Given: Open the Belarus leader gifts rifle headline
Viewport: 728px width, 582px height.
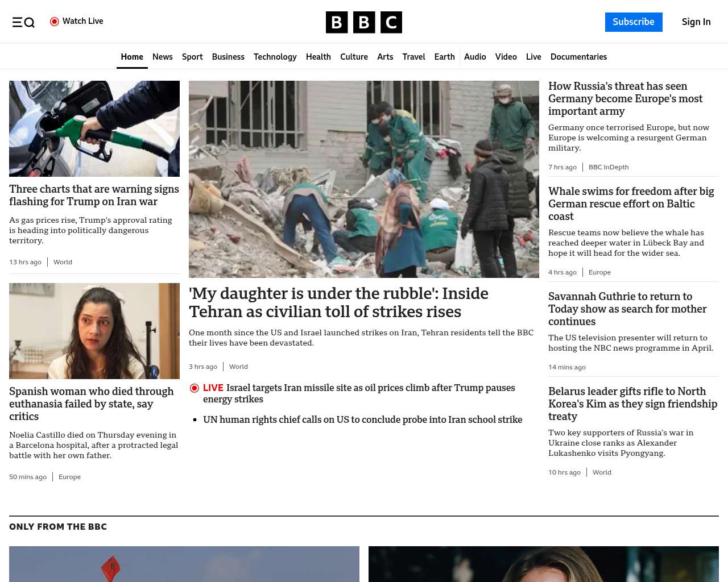Looking at the screenshot, I should coord(632,404).
